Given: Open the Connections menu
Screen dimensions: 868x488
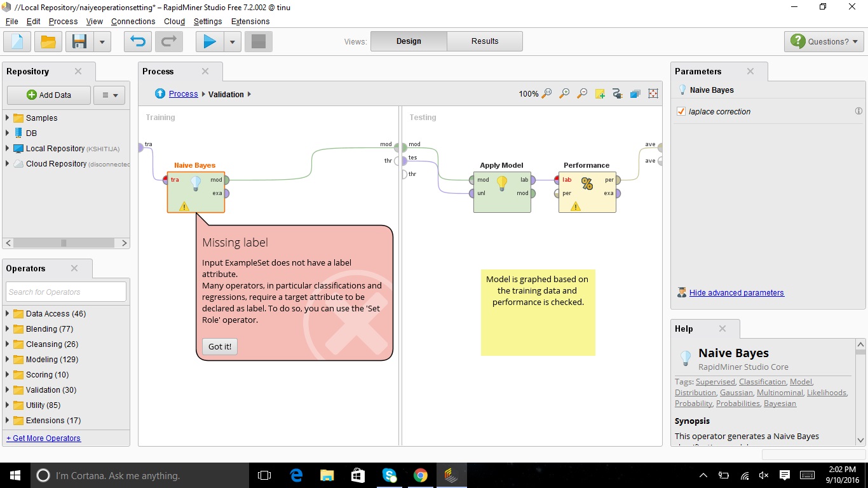Looking at the screenshot, I should tap(133, 21).
